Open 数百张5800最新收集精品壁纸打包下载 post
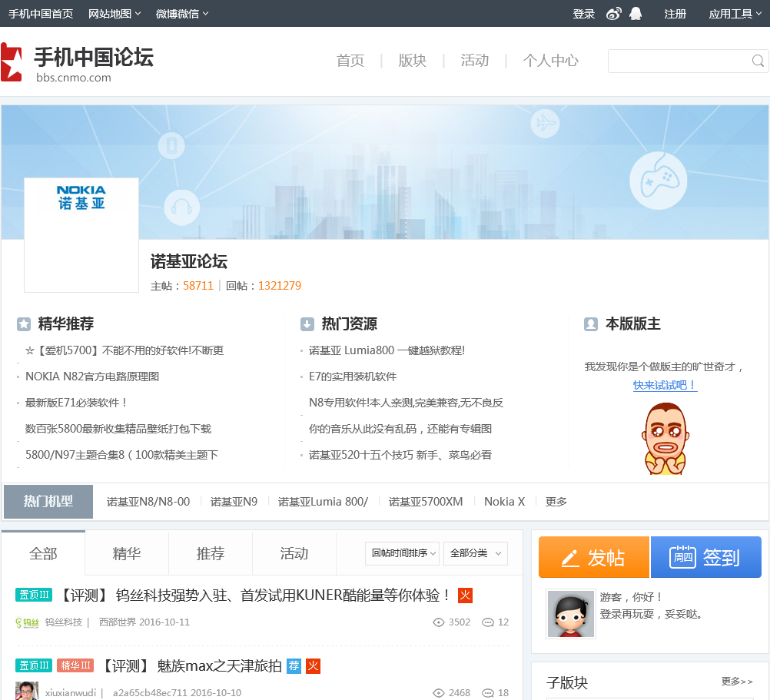The width and height of the screenshot is (770, 700). point(118,429)
